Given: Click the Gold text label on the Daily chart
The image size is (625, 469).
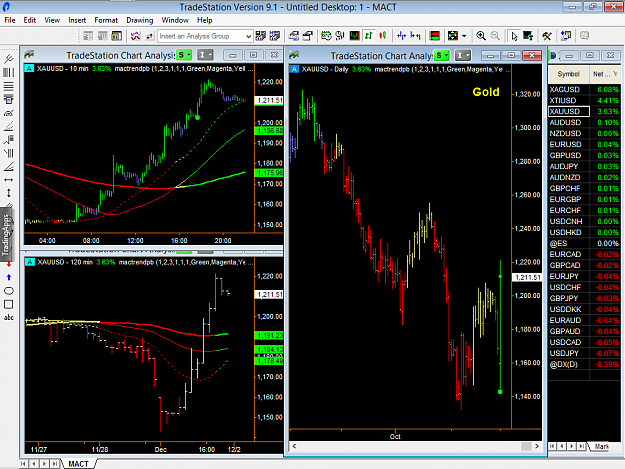Looking at the screenshot, I should coord(486,92).
